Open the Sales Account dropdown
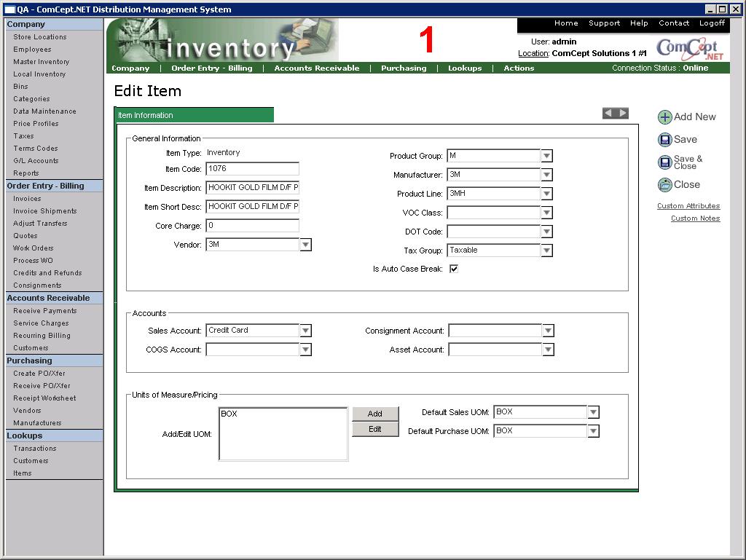The width and height of the screenshot is (746, 560). pyautogui.click(x=305, y=331)
